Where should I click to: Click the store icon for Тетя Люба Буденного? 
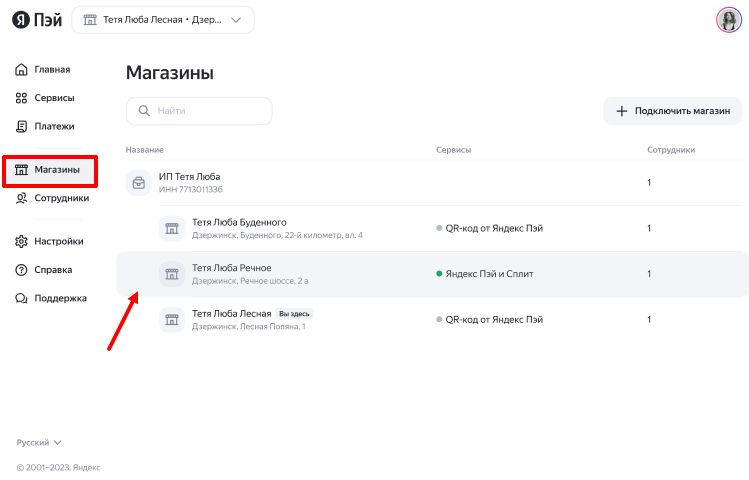click(171, 229)
